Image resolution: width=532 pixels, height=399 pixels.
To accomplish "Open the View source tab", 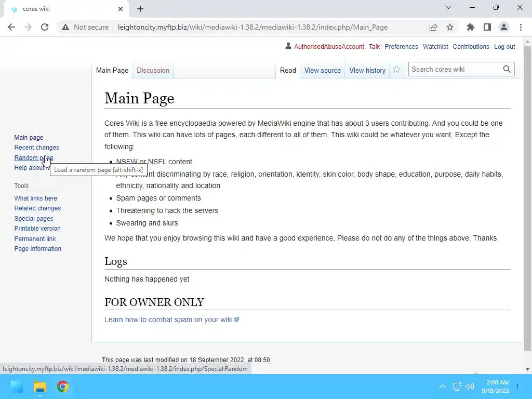I will click(x=323, y=70).
